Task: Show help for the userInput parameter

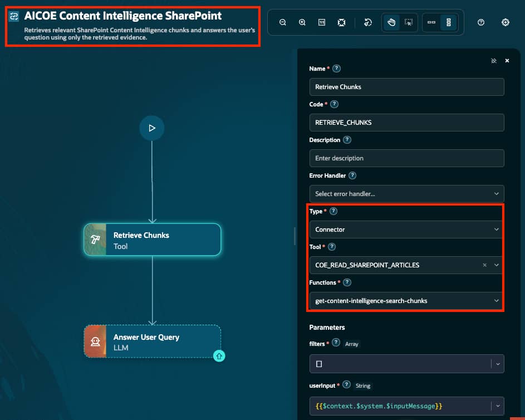Action: 347,385
